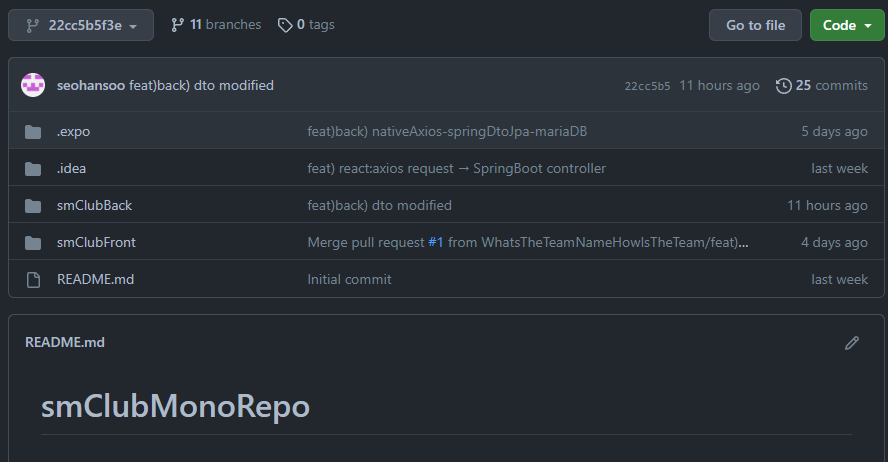The height and width of the screenshot is (462, 888).
Task: Click the seohansoo avatar image
Action: point(33,85)
